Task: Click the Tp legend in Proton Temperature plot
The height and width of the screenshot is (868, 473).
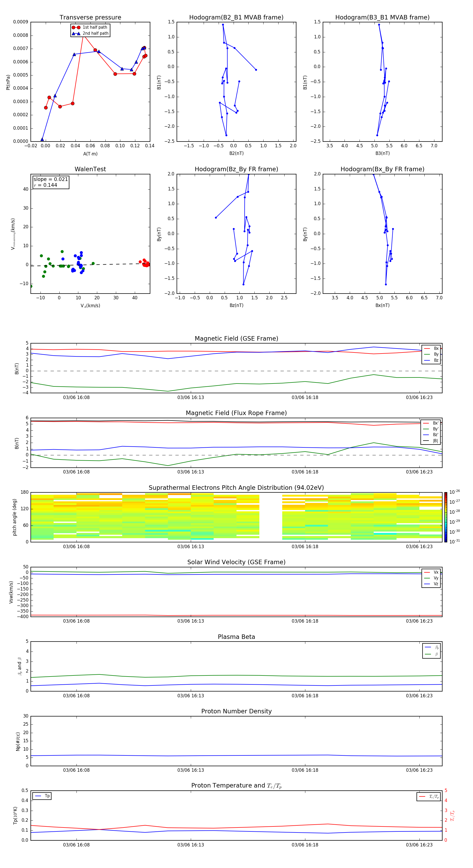Action: [x=42, y=796]
